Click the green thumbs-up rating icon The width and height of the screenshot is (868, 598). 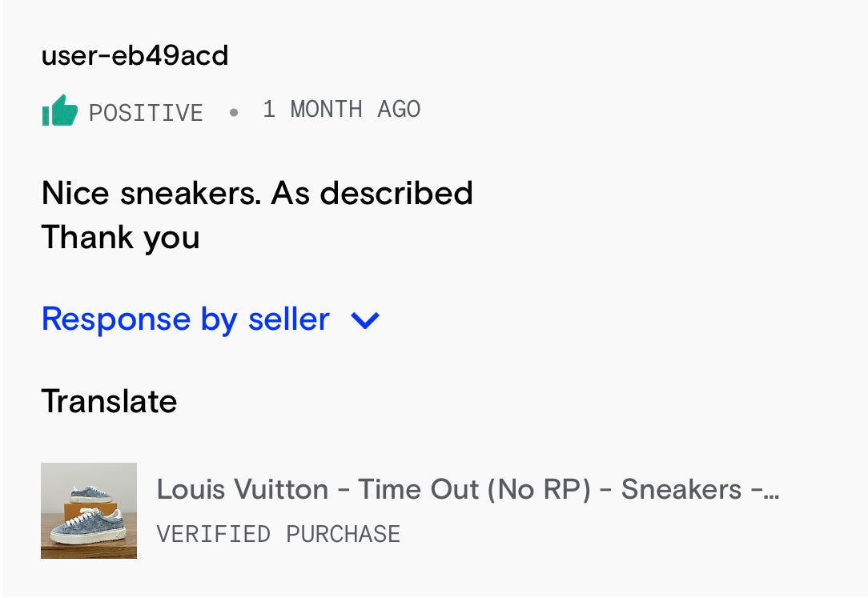coord(59,111)
